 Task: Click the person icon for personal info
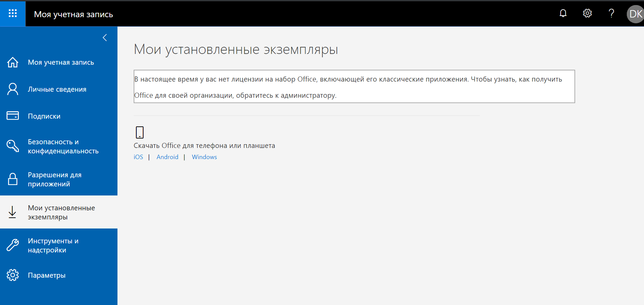tap(13, 89)
